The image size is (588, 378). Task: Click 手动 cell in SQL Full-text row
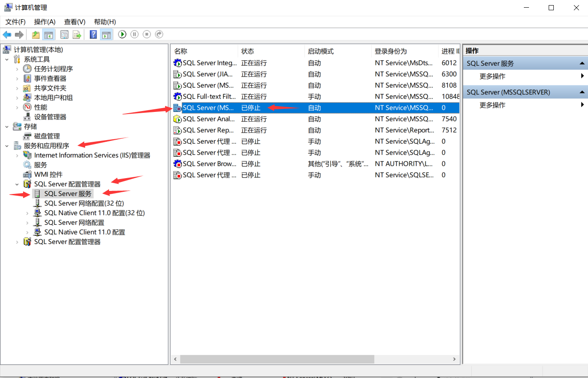(314, 97)
